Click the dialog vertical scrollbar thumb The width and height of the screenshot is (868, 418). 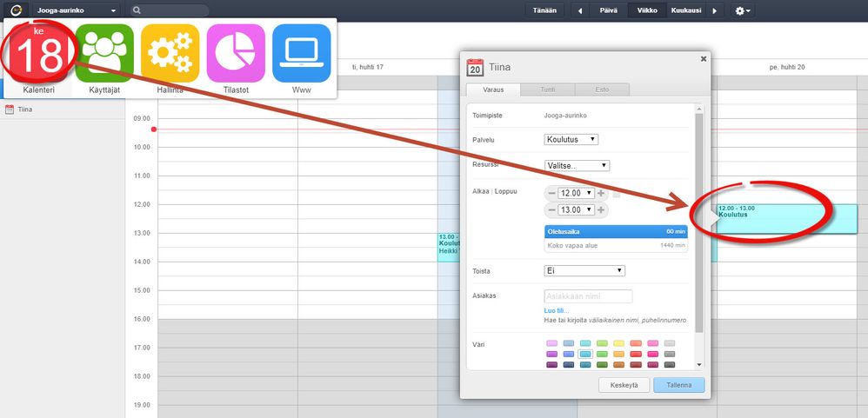[699, 223]
